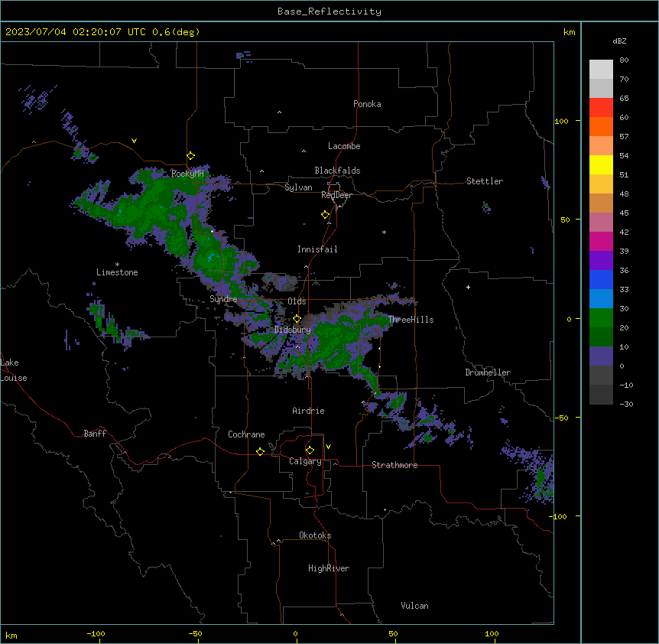659x644 pixels.
Task: Click the km unit label beside the timestamp
Action: pos(569,32)
